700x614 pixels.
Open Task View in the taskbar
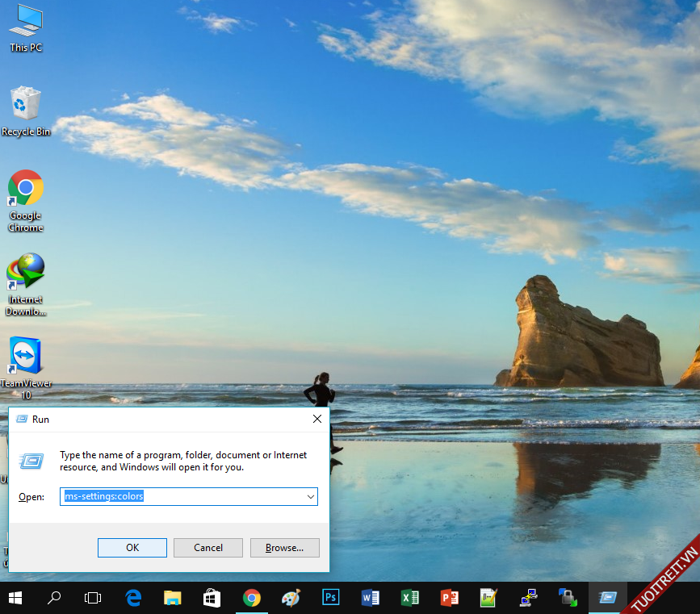tap(94, 598)
